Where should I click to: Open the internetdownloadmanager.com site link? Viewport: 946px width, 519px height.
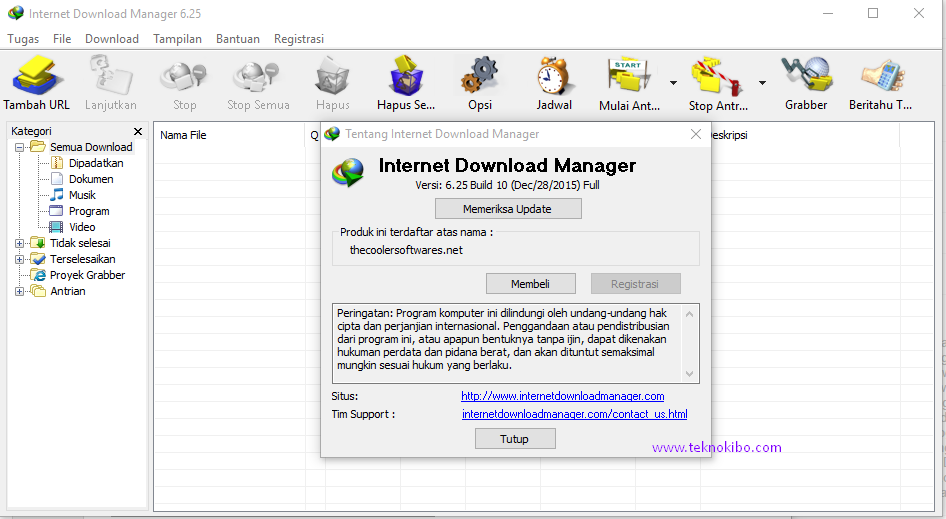tap(562, 396)
